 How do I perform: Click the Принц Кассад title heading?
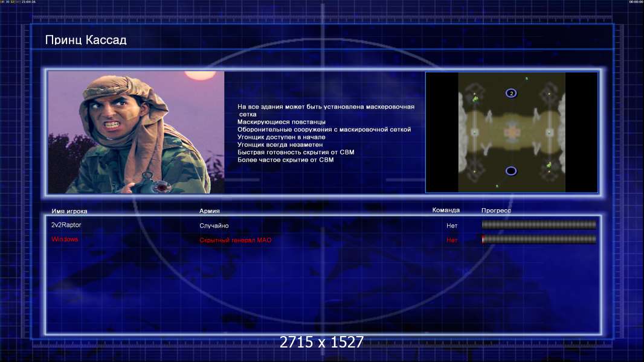tap(86, 40)
